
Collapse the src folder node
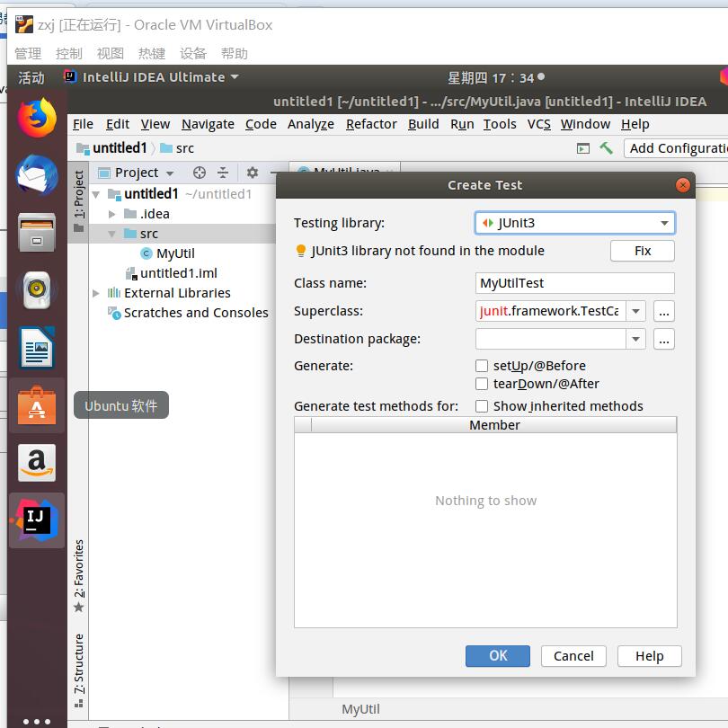111,234
